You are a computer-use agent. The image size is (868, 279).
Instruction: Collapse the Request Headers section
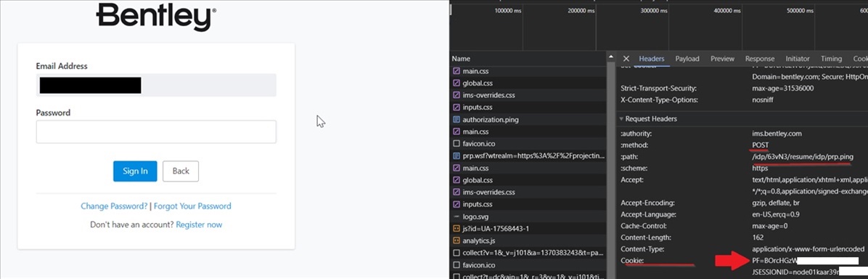647,118
